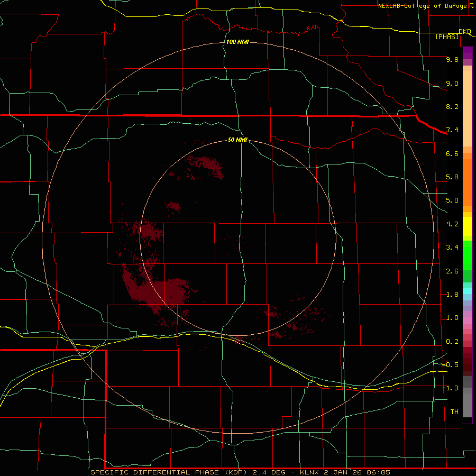Image resolution: width=476 pixels, height=476 pixels.
Task: Click the 3.4 scale value
Action: 452,248
